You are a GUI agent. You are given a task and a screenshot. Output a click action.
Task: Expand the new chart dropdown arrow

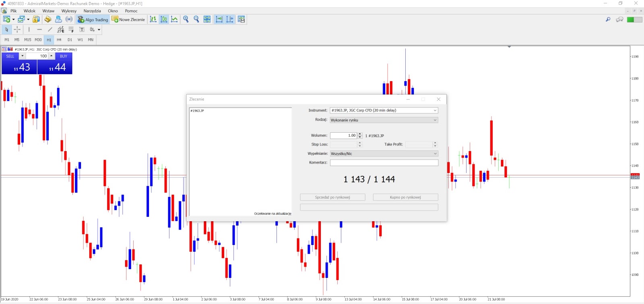pos(13,19)
